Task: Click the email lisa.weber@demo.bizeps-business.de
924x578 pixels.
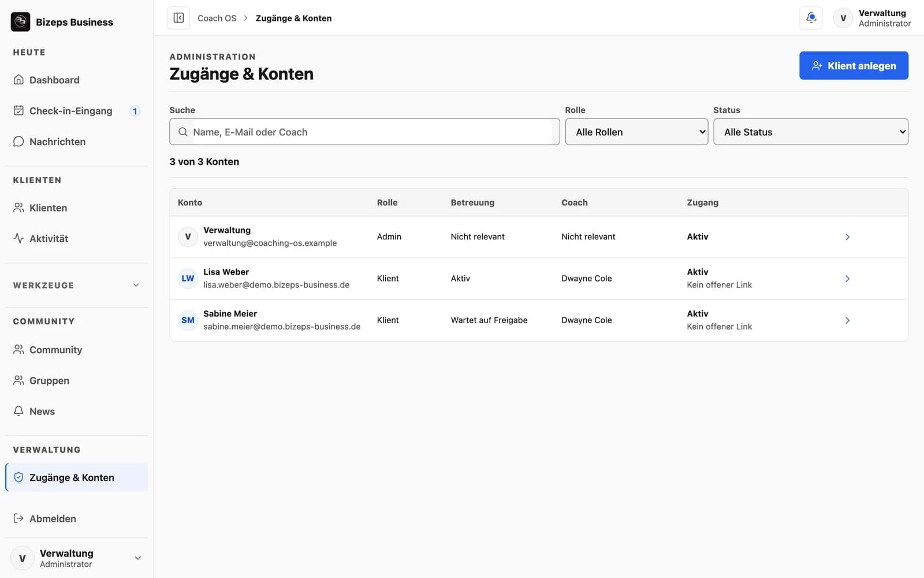Action: point(276,285)
